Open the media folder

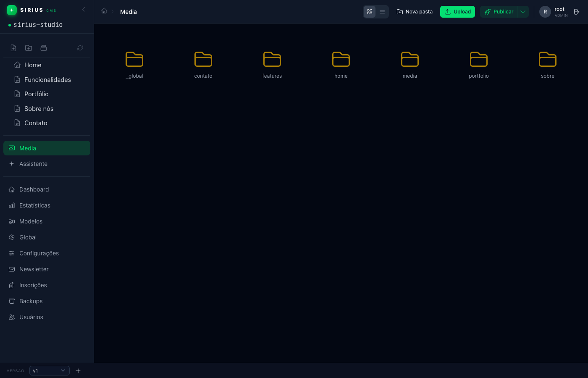click(410, 65)
